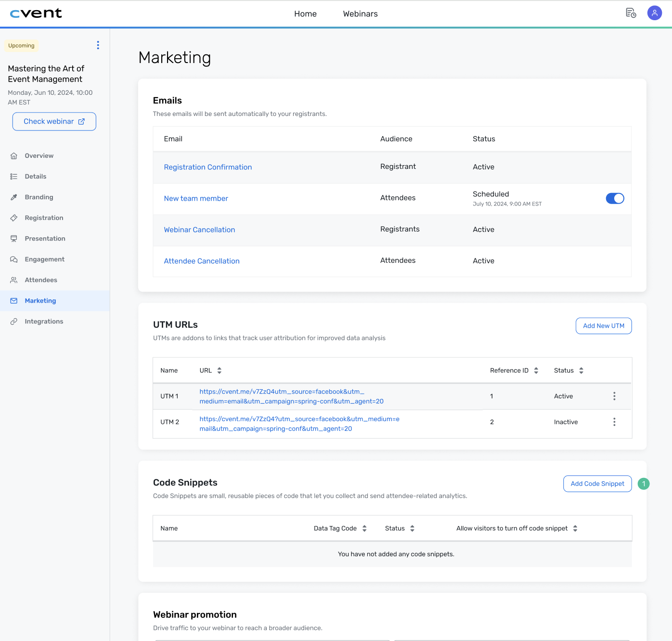Open the UTM 1 row actions menu
The height and width of the screenshot is (641, 672).
click(x=614, y=396)
